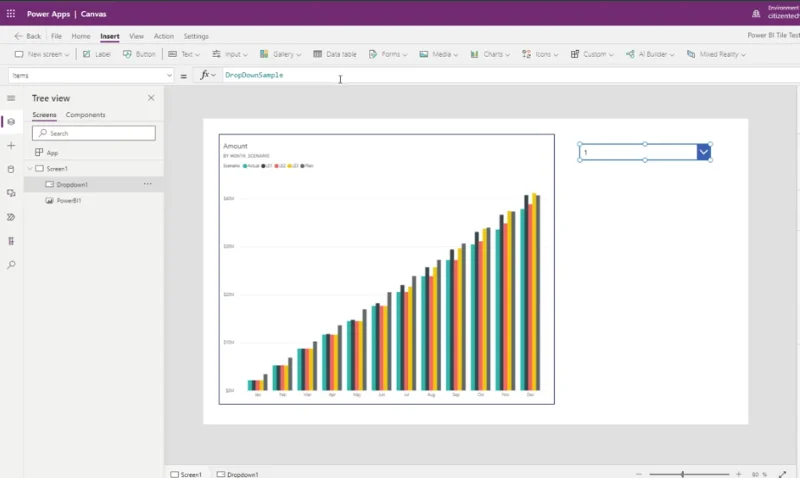Open the Forms dropdown
This screenshot has width=800, height=478.
coord(388,54)
